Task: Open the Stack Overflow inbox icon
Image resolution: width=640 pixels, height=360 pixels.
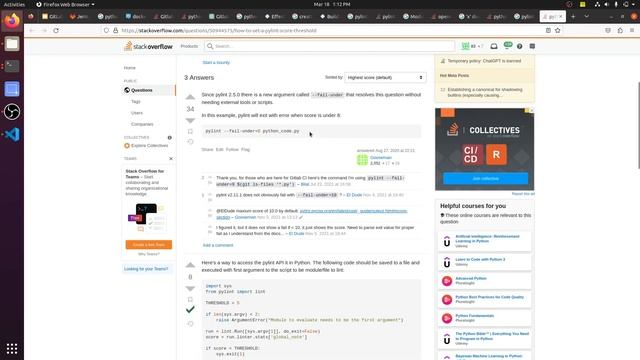Action: [494, 46]
